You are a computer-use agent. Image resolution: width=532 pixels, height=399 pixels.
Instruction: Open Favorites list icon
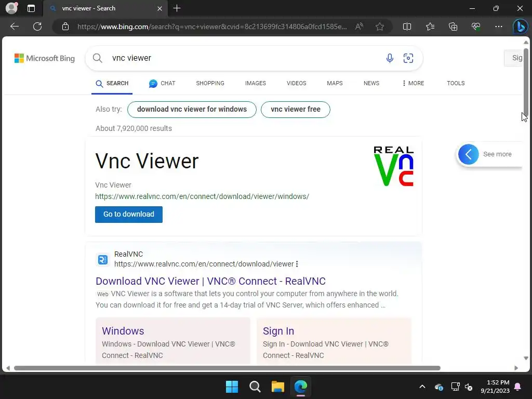[430, 26]
